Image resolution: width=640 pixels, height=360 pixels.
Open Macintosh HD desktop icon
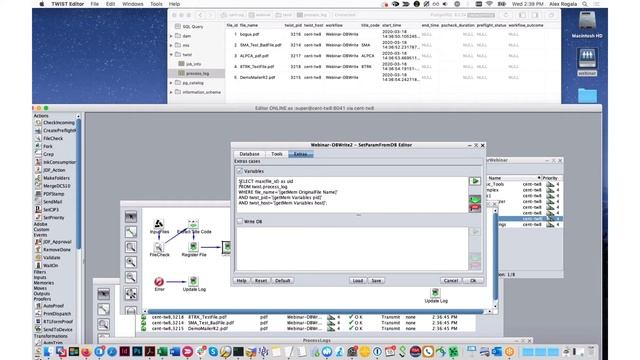point(587,25)
